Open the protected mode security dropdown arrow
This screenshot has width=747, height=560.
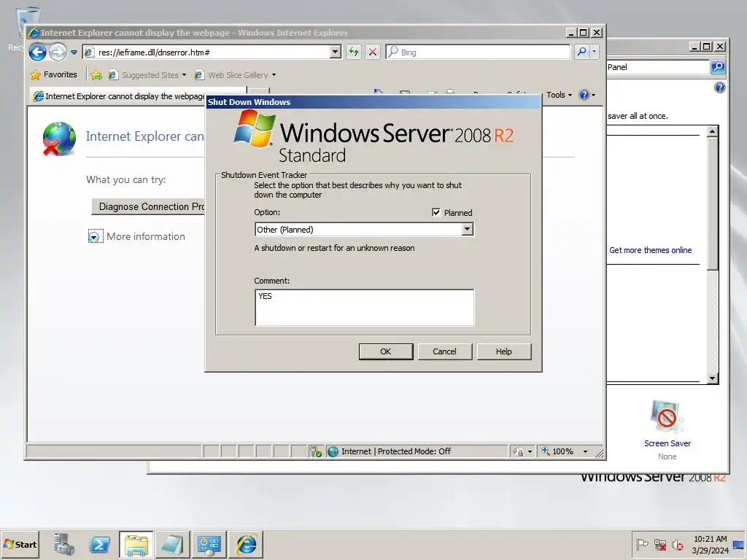coord(530,451)
